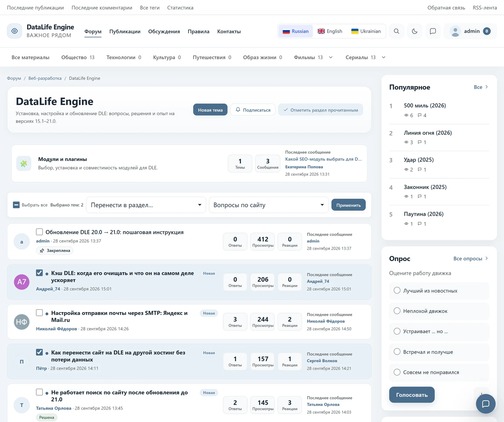Click the pin icon on Закреплена badge
The width and height of the screenshot is (504, 422).
click(42, 251)
